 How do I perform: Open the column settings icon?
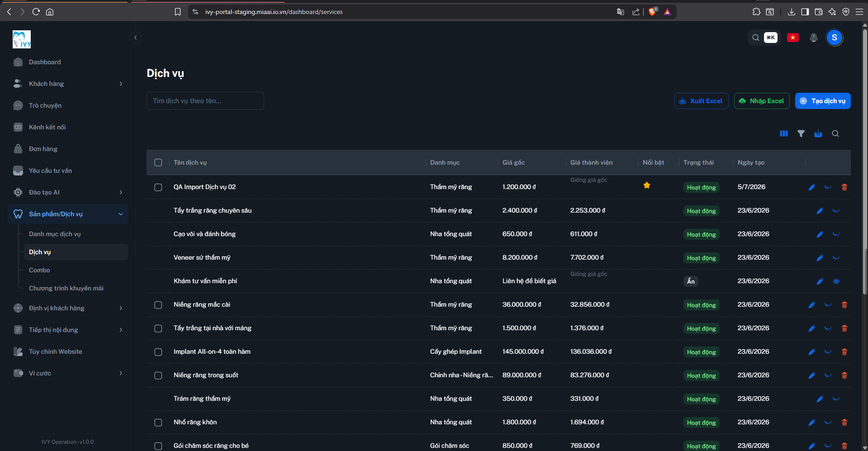tap(784, 133)
